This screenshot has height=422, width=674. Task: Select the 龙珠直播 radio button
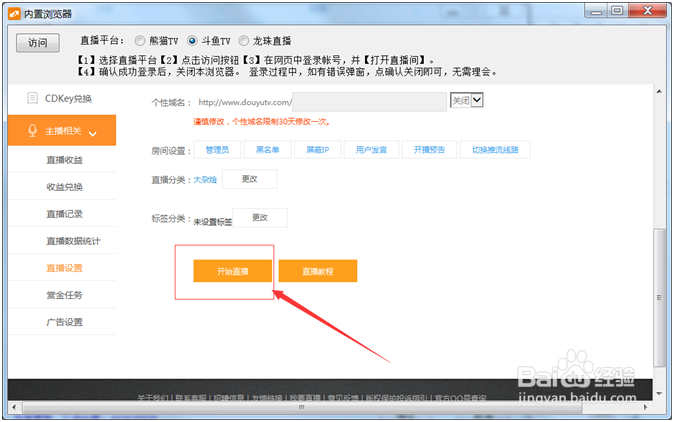point(244,41)
